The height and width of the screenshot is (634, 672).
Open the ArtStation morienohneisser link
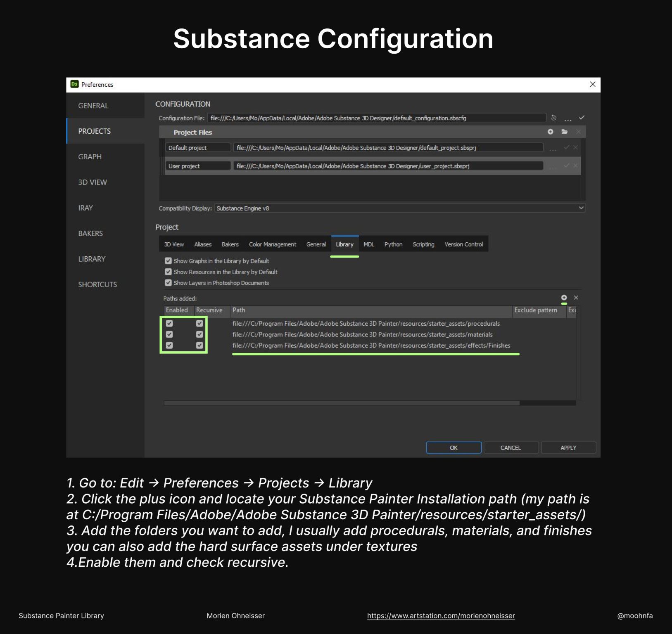441,616
